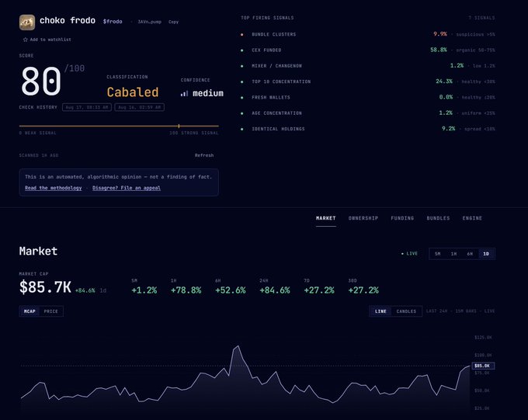This screenshot has width=528, height=420.
Task: Click the 9.9% bundle clusters value
Action: click(x=440, y=34)
